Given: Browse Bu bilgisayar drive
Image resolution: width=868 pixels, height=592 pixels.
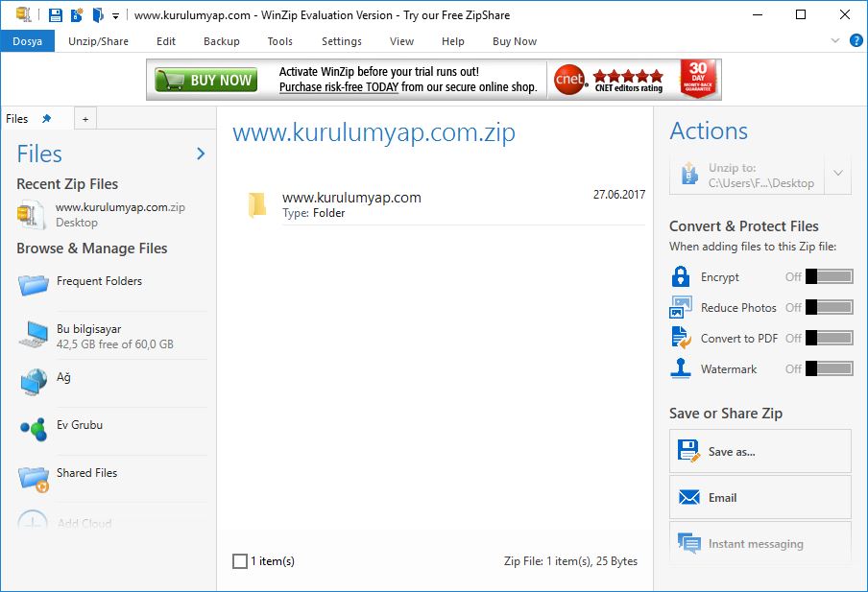Looking at the screenshot, I should [x=88, y=329].
